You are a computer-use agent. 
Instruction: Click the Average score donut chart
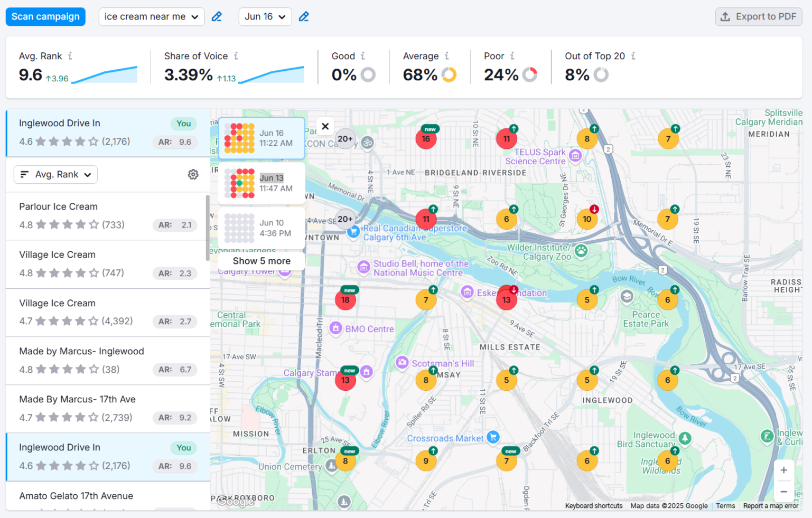tap(449, 74)
